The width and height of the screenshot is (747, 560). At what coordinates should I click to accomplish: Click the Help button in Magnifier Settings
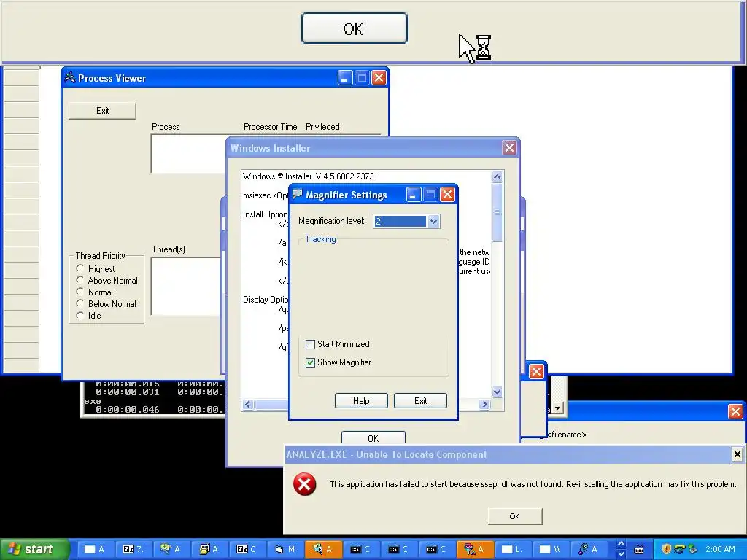pyautogui.click(x=361, y=401)
